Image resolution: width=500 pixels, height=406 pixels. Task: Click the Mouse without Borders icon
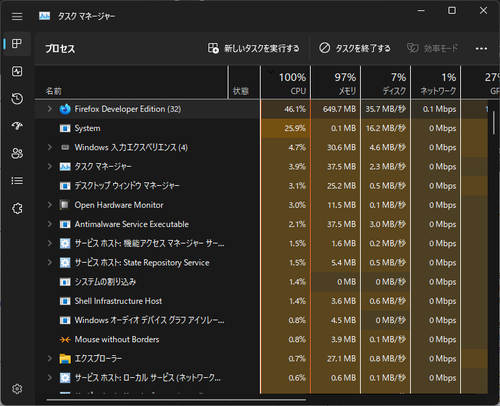click(65, 340)
